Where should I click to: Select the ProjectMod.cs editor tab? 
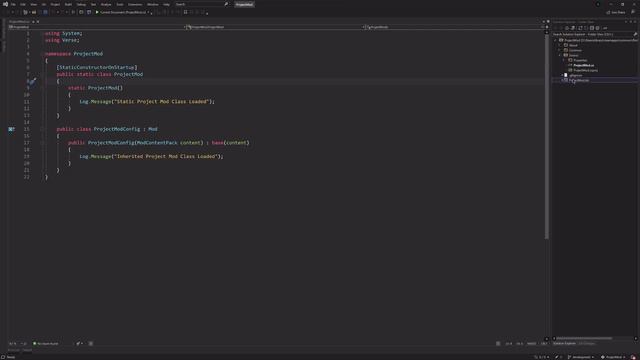[19, 21]
